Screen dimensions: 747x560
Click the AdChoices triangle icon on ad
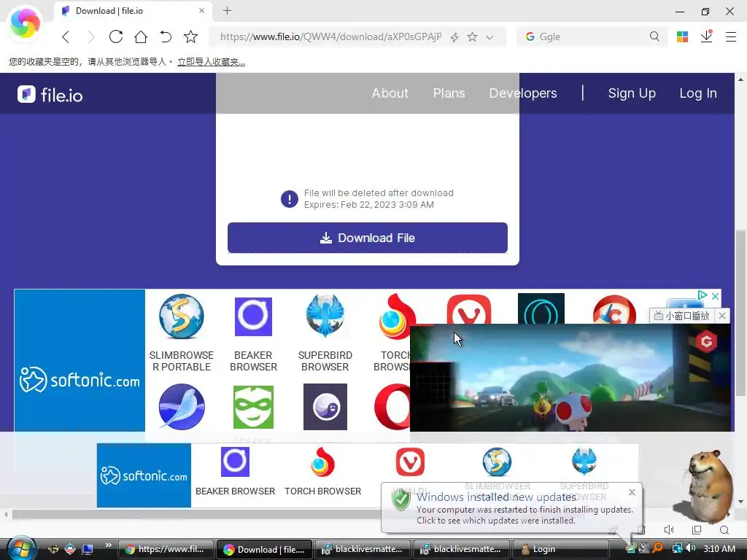tap(703, 295)
